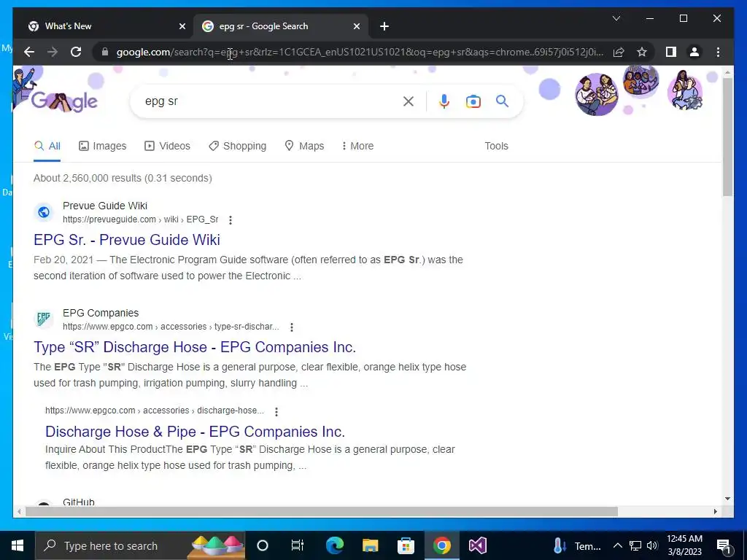The width and height of the screenshot is (747, 560).
Task: Open File Explorer from taskbar
Action: coord(370,545)
